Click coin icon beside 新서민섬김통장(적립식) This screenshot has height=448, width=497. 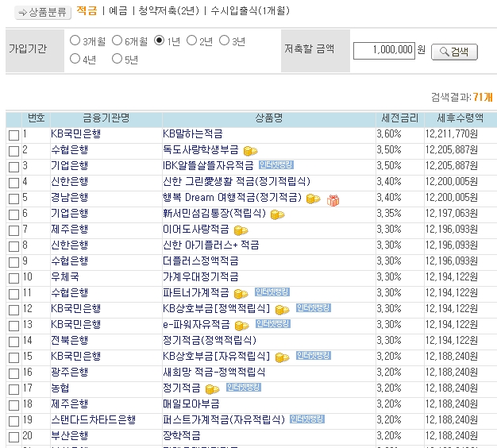click(277, 214)
